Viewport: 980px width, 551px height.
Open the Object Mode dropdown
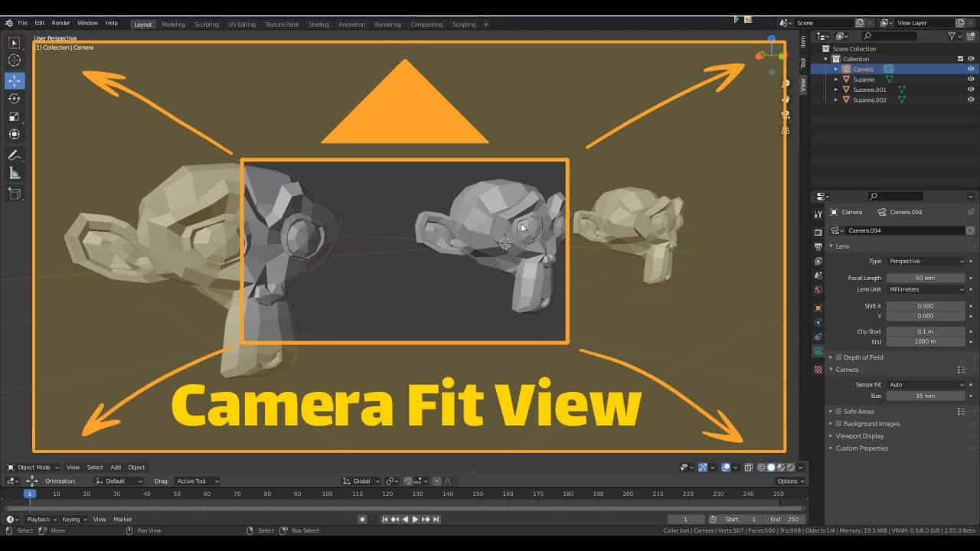pyautogui.click(x=33, y=467)
